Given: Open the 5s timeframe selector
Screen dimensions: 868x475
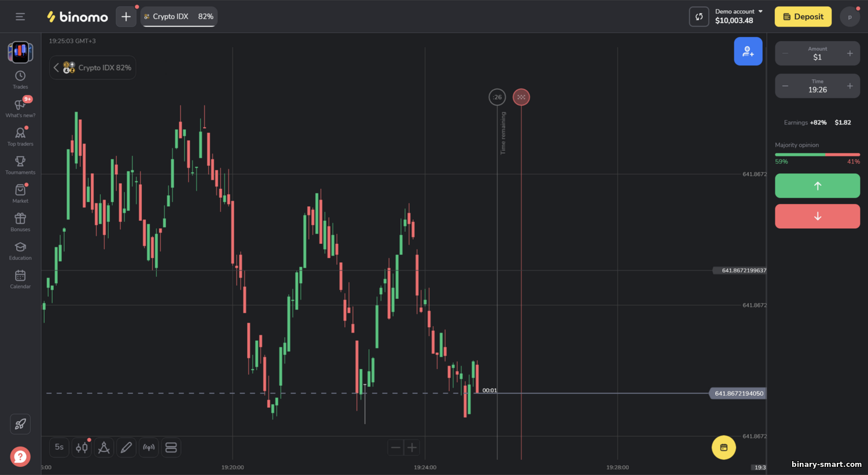Looking at the screenshot, I should tap(59, 447).
